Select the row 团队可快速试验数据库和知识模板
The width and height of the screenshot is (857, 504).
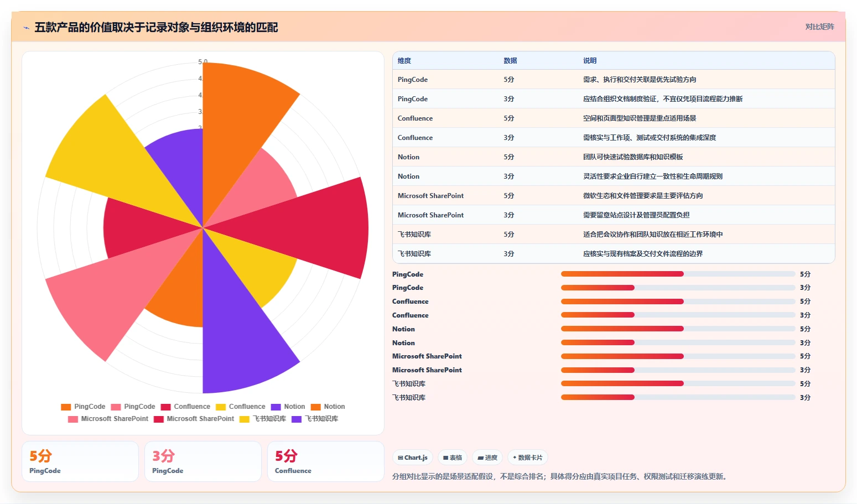coord(614,157)
